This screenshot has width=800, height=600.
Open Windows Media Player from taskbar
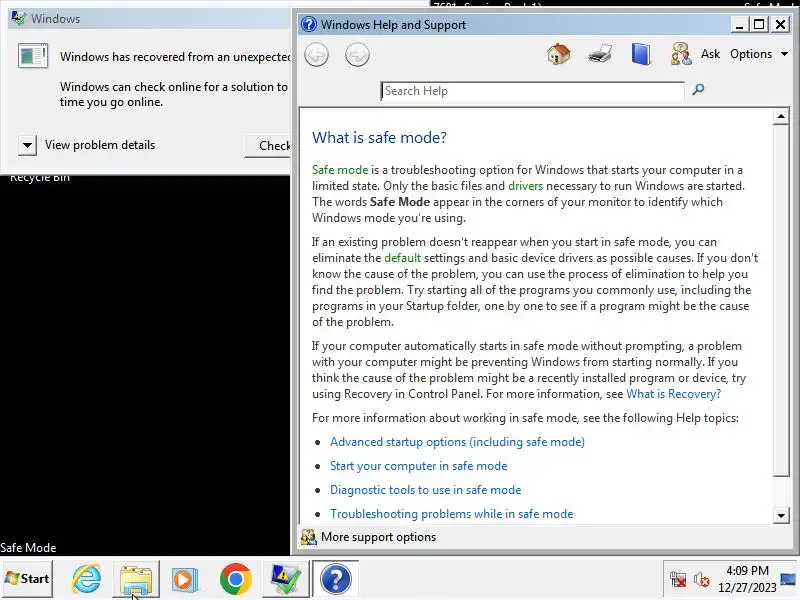pos(185,579)
